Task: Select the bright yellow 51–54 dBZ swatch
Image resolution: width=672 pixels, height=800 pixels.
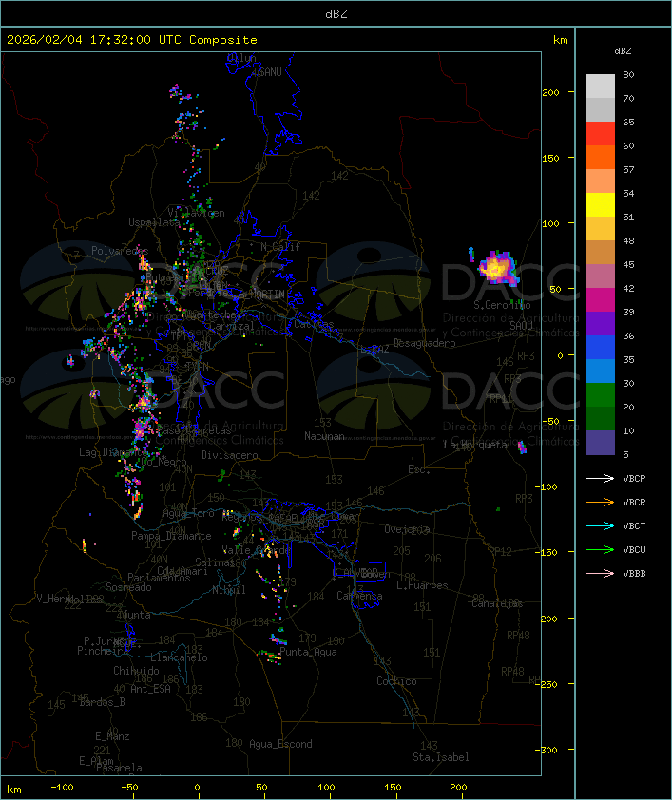Action: pos(600,204)
